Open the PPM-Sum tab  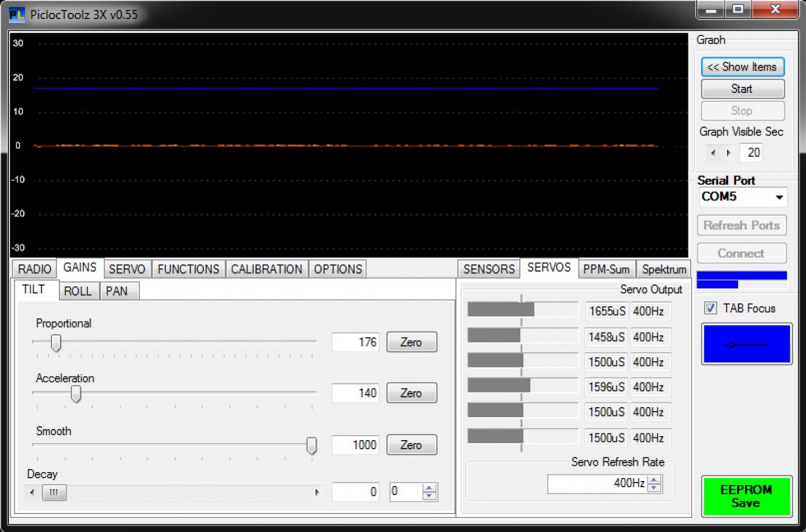(606, 269)
